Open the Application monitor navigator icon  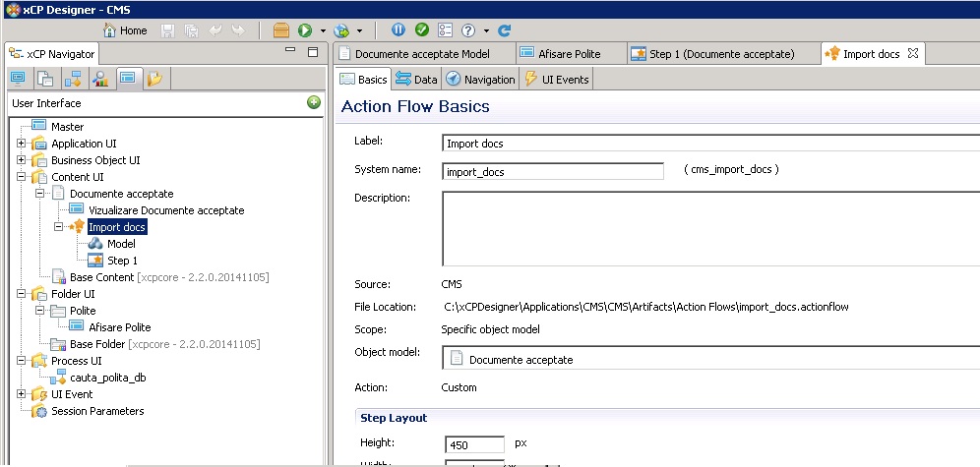(18, 79)
